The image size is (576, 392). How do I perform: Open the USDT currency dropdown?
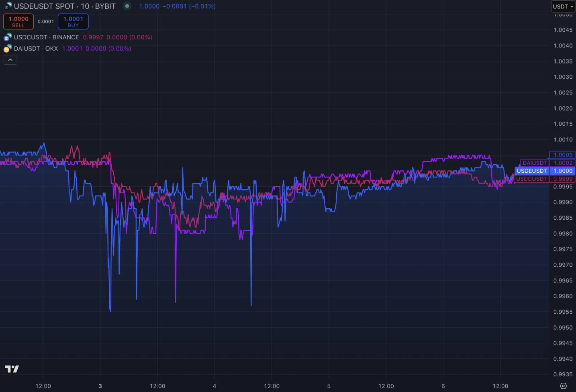[563, 6]
